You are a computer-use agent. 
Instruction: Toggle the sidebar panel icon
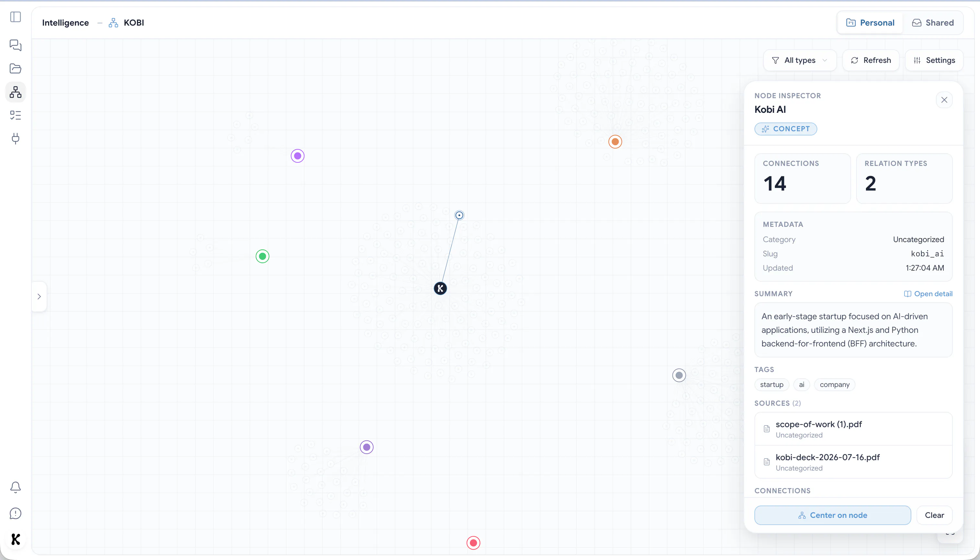click(15, 17)
